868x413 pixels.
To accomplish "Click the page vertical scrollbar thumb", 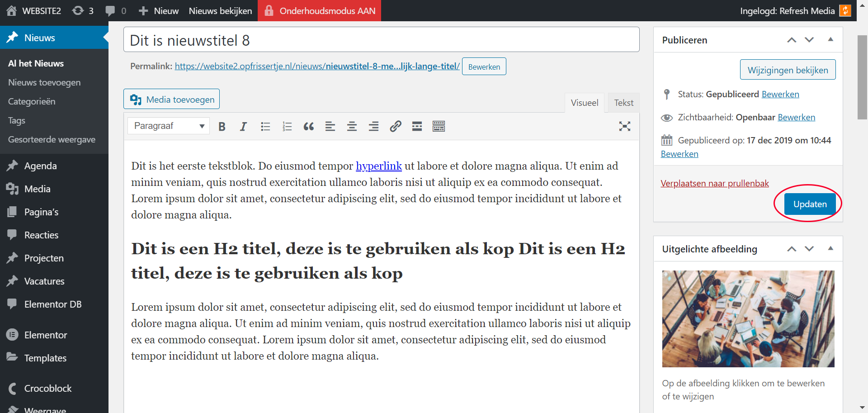I will tap(862, 77).
